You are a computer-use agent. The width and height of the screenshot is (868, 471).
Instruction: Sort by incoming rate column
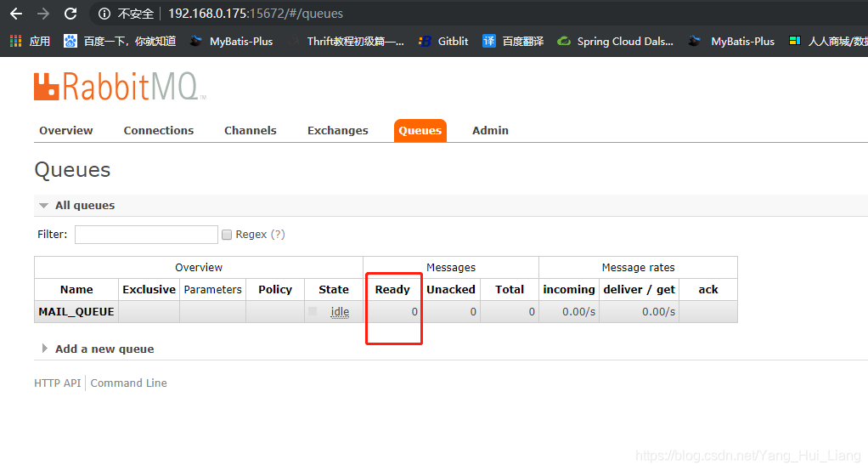point(569,290)
